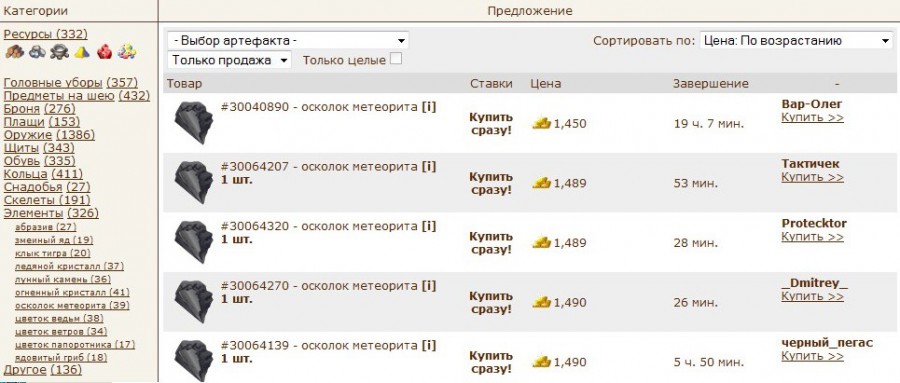The width and height of the screenshot is (900, 383).
Task: Open the 'Кольца (411)' category
Action: [43, 174]
